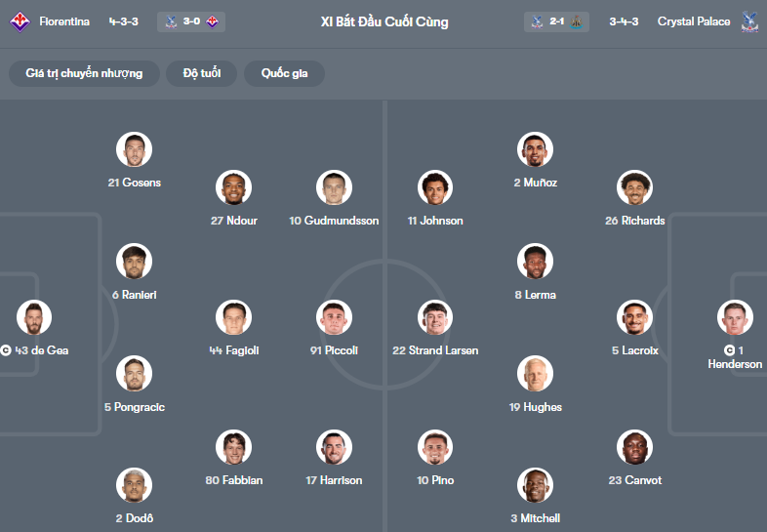Image resolution: width=767 pixels, height=532 pixels.
Task: Click Henderson's goalkeeper photo
Action: pos(736,318)
